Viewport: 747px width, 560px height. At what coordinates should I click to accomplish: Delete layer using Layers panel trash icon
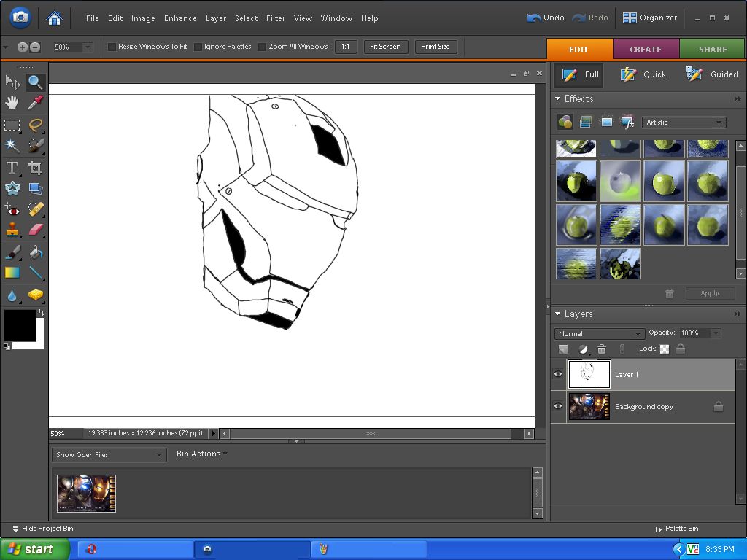pyautogui.click(x=602, y=349)
